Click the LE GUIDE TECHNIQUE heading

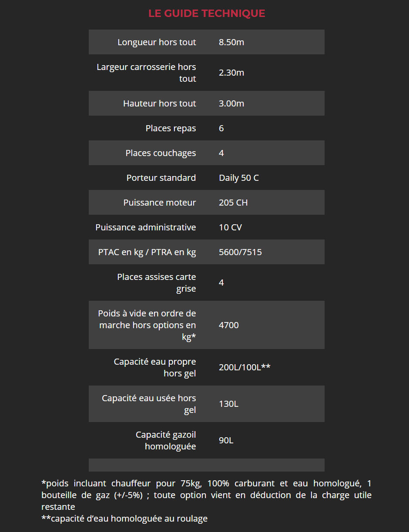(207, 13)
